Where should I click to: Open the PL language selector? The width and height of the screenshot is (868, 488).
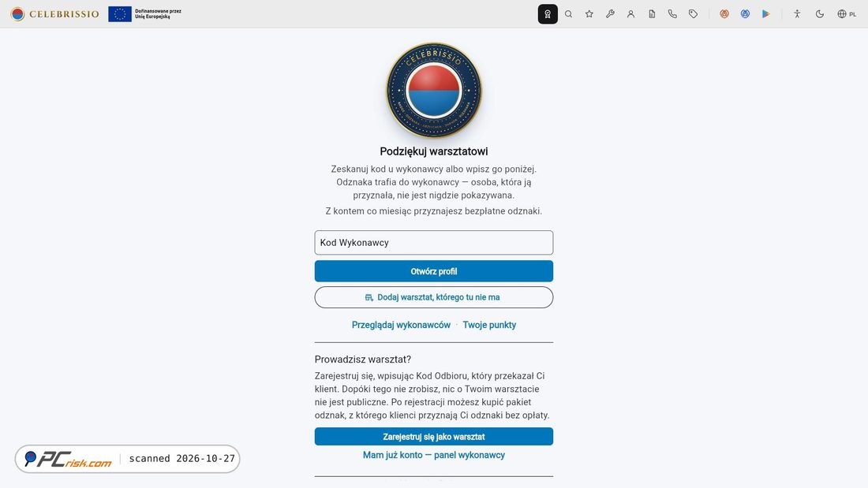pyautogui.click(x=847, y=14)
